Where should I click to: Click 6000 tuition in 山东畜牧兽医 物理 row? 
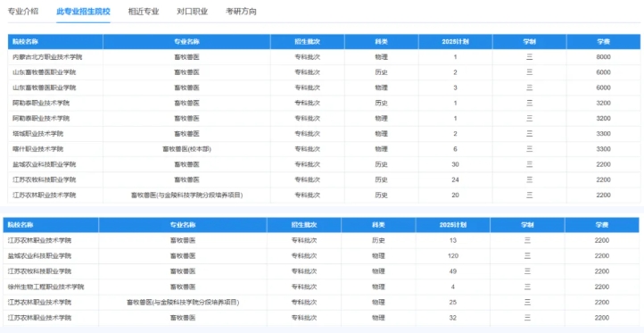tap(603, 87)
